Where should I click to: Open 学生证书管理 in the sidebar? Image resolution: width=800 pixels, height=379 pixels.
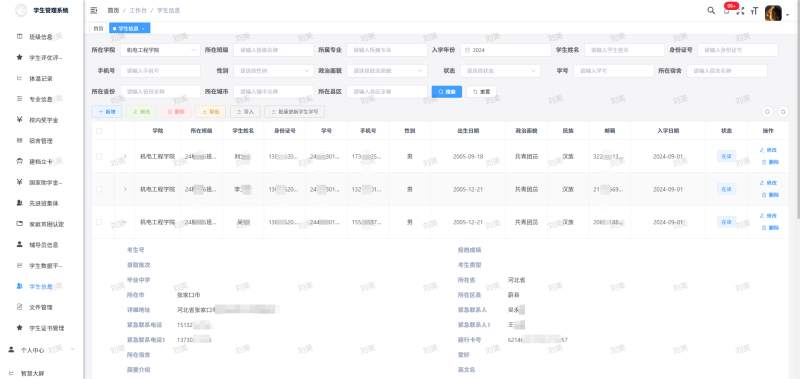(41, 328)
